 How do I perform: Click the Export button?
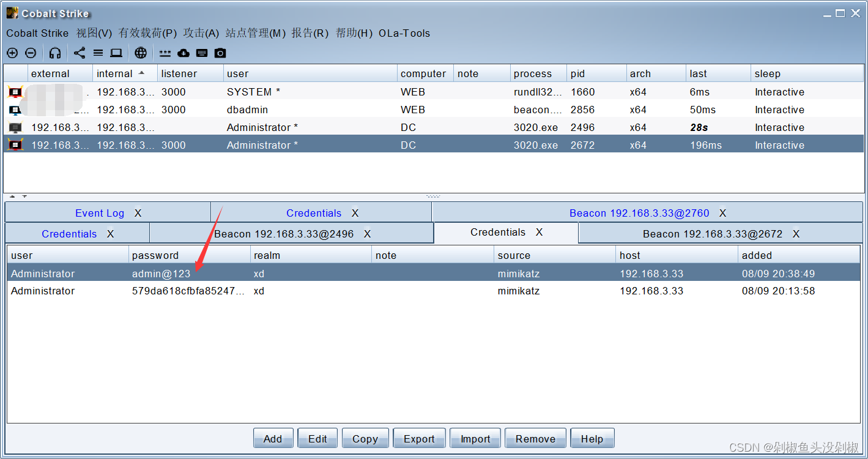tap(419, 438)
